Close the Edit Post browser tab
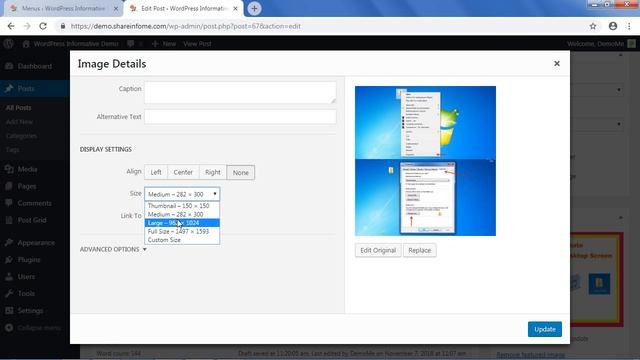640x360 pixels. [x=235, y=9]
